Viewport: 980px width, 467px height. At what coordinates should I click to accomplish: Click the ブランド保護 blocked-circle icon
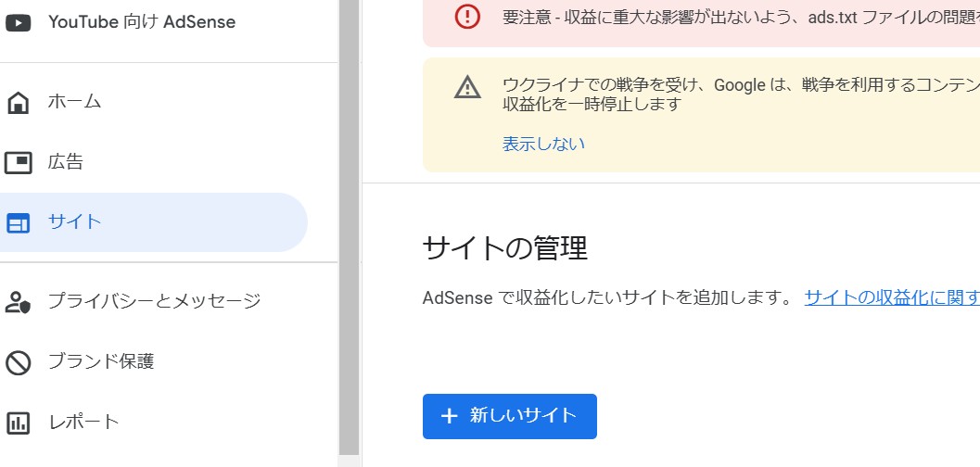(18, 362)
